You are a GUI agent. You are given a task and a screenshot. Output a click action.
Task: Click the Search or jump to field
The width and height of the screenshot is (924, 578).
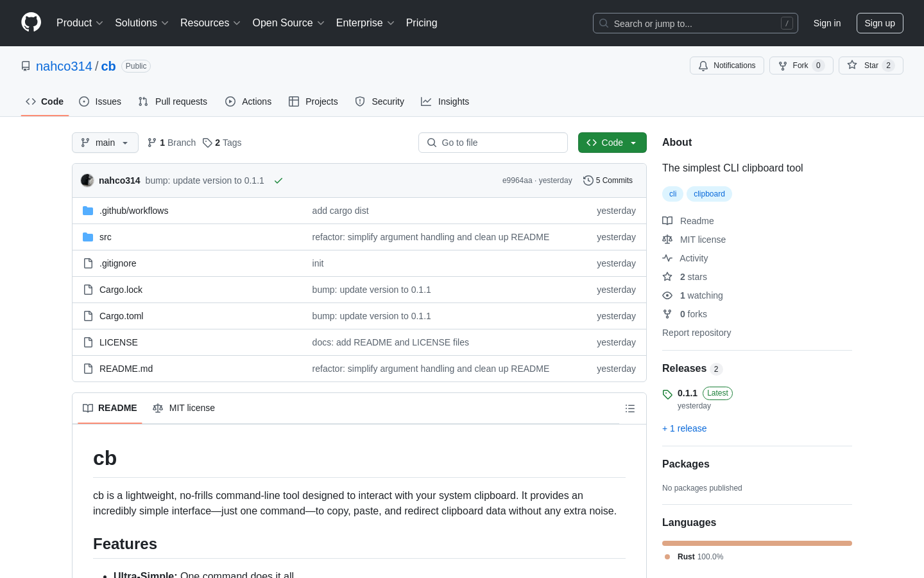coord(696,23)
